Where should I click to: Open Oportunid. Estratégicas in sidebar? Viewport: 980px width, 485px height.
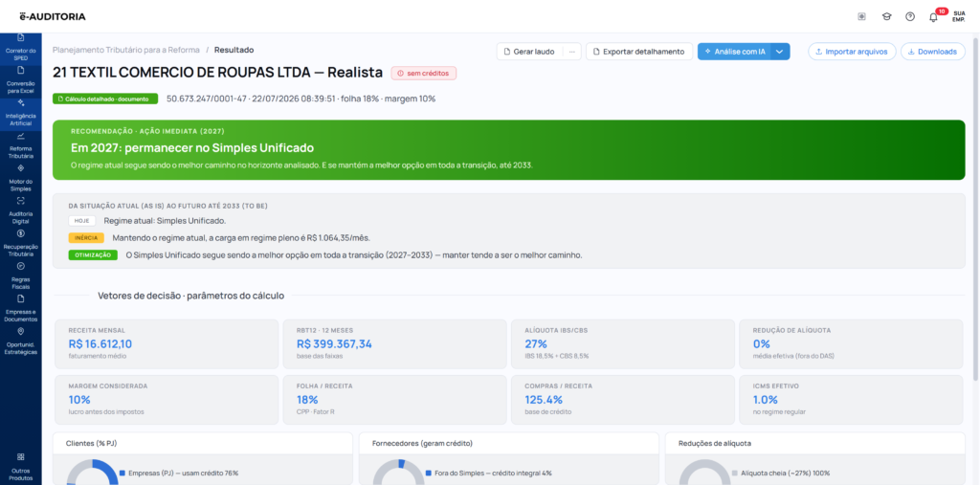coord(21,342)
